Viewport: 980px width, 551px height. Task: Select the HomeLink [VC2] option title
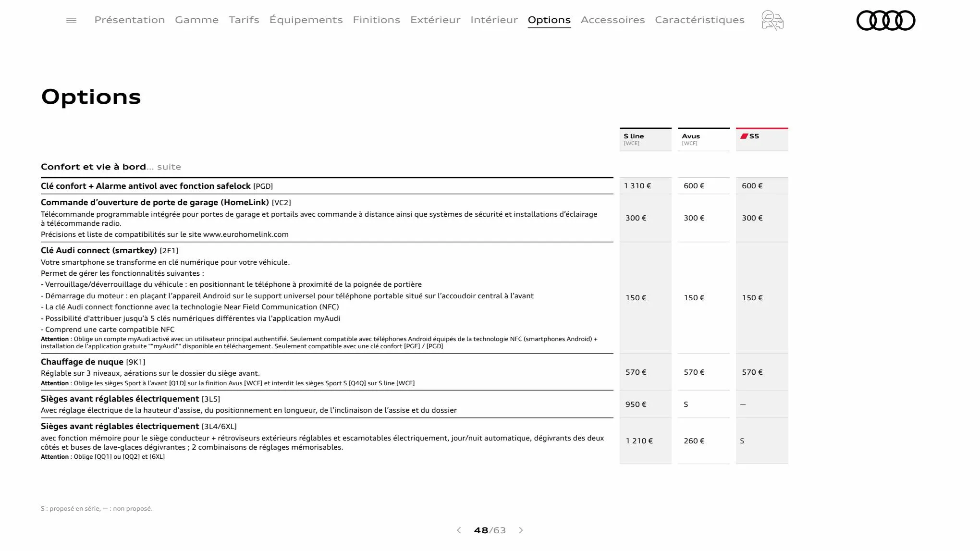[166, 202]
